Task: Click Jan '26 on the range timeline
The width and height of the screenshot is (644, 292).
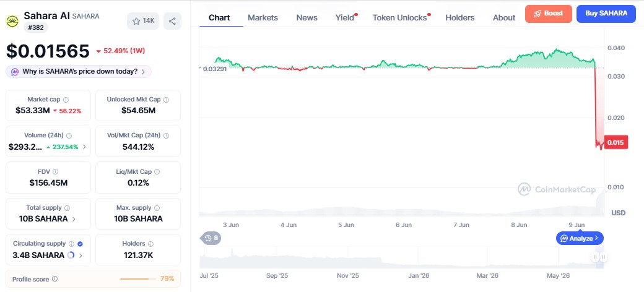Action: click(x=419, y=275)
